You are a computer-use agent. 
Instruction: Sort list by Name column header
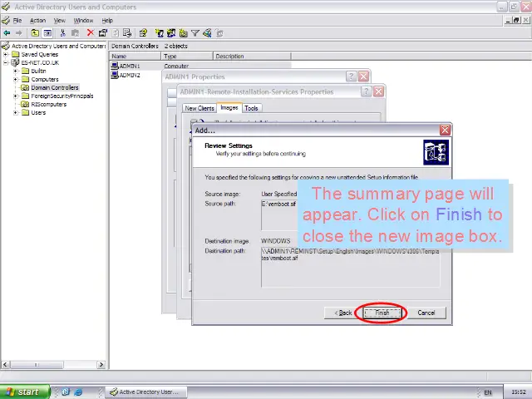pyautogui.click(x=135, y=56)
